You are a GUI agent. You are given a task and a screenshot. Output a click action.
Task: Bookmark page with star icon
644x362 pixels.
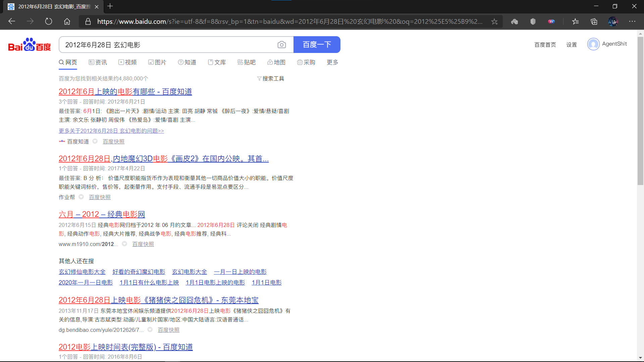point(494,21)
